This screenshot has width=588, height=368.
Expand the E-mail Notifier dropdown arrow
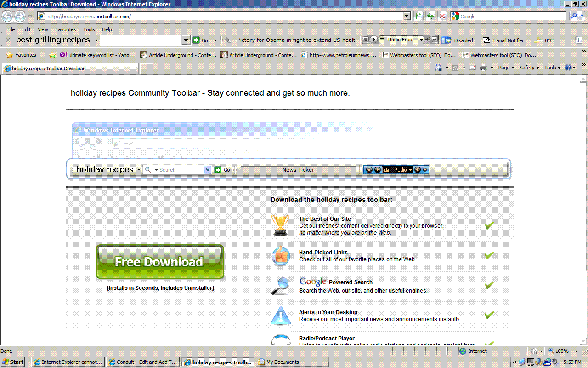click(x=529, y=40)
